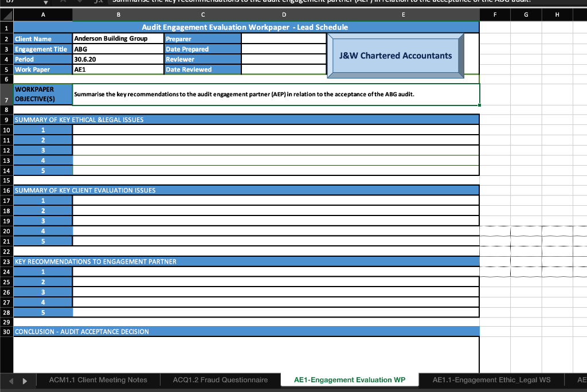
Task: Select the CONCLUSION - AUDIT ACCEPTANCE DECISION heading
Action: click(x=246, y=332)
